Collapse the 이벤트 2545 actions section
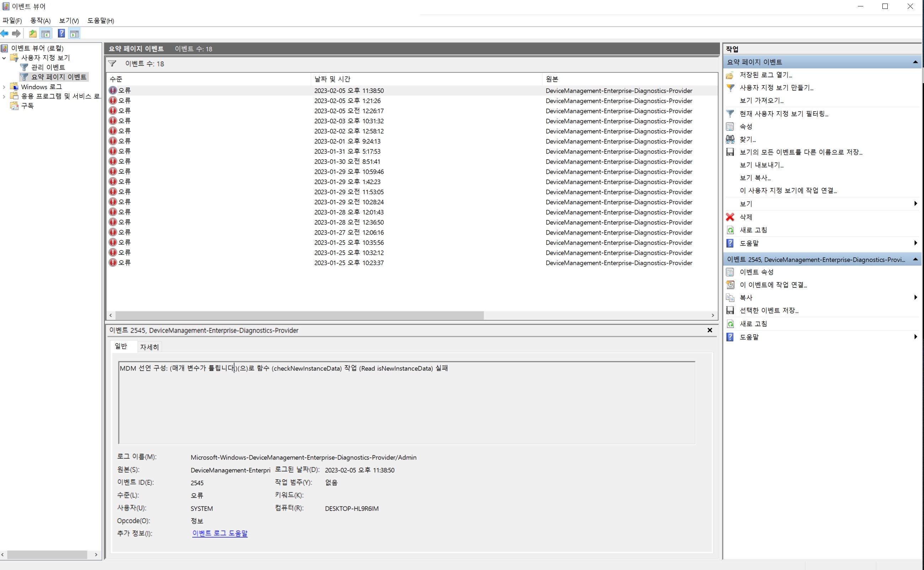Image resolution: width=924 pixels, height=570 pixels. (915, 259)
